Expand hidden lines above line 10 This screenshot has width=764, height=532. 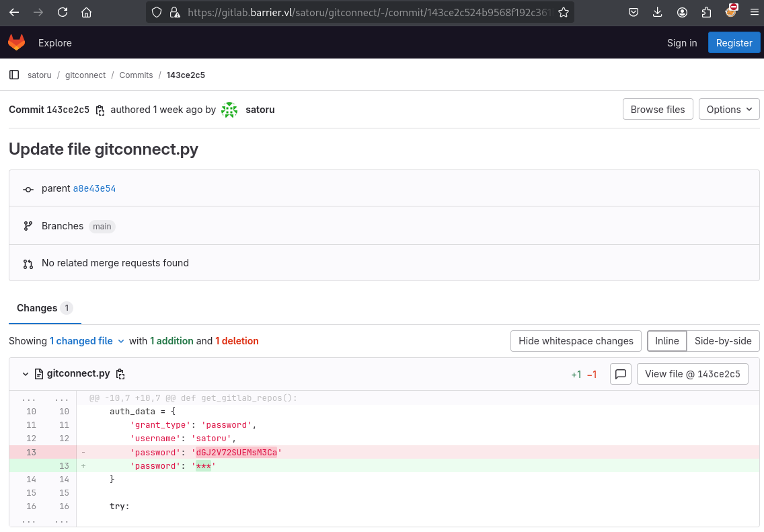click(x=43, y=398)
